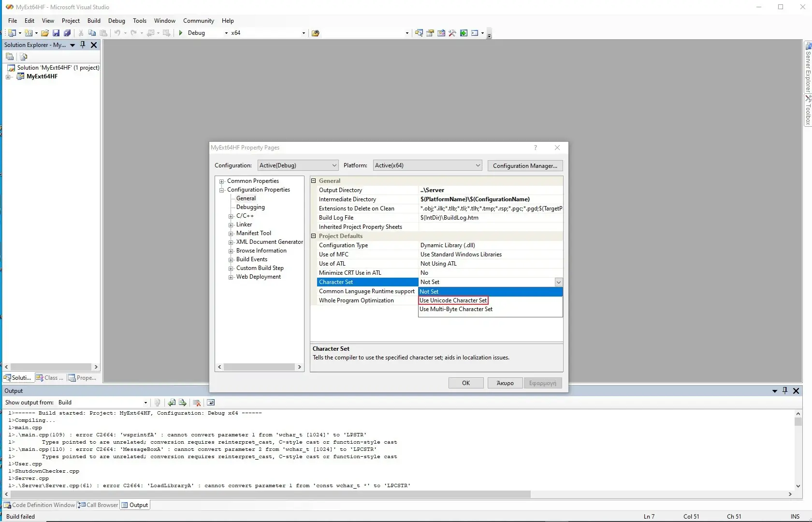This screenshot has height=522, width=812.
Task: Click the Property Pages help question mark
Action: [x=535, y=148]
